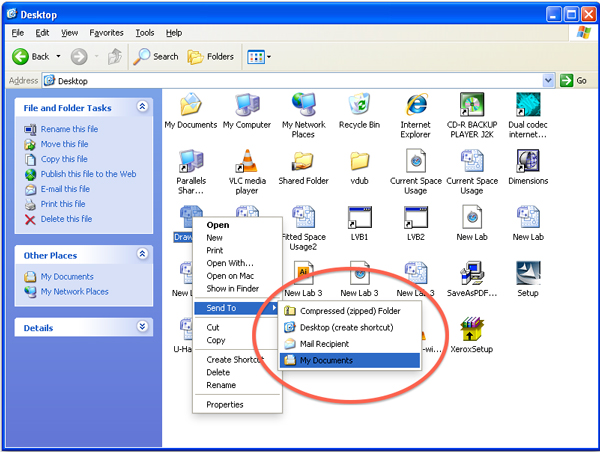Expand the Details panel
600x452 pixels.
[x=142, y=327]
